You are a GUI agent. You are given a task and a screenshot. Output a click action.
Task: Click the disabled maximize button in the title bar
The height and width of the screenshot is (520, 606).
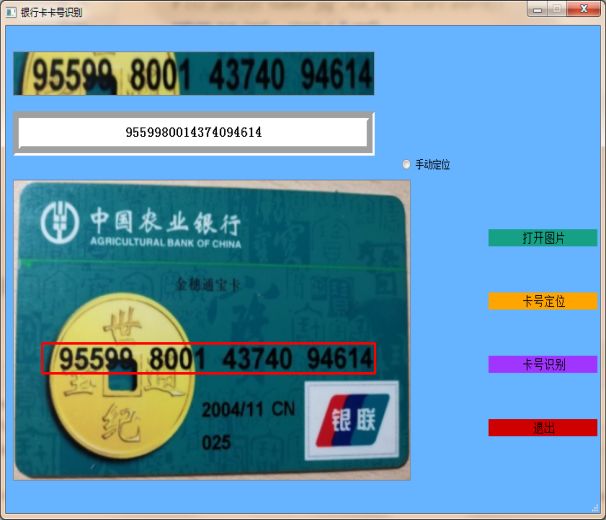tap(557, 9)
